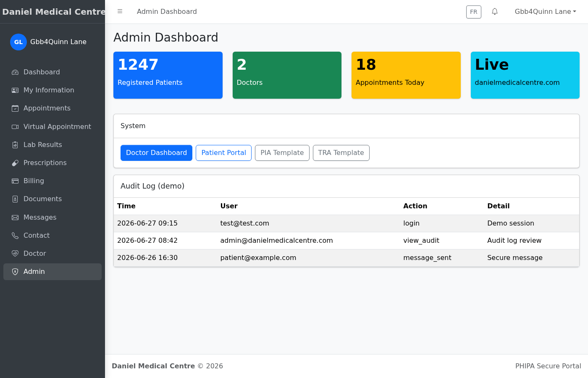The width and height of the screenshot is (588, 378).
Task: Select the Admin menu item
Action: [x=52, y=272]
